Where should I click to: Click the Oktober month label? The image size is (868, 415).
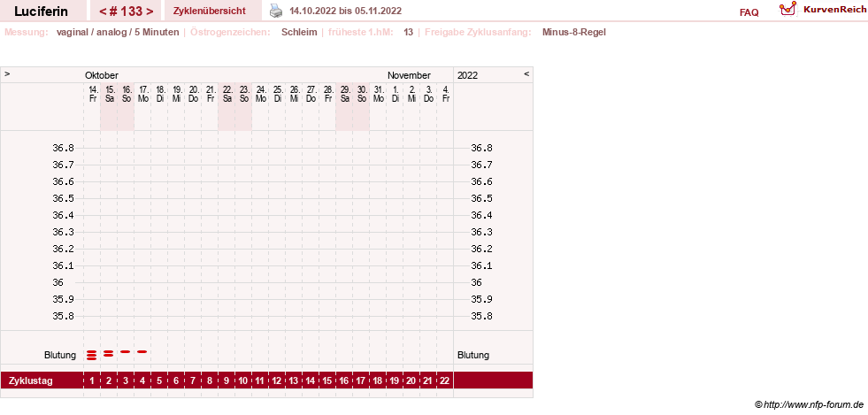(x=101, y=76)
